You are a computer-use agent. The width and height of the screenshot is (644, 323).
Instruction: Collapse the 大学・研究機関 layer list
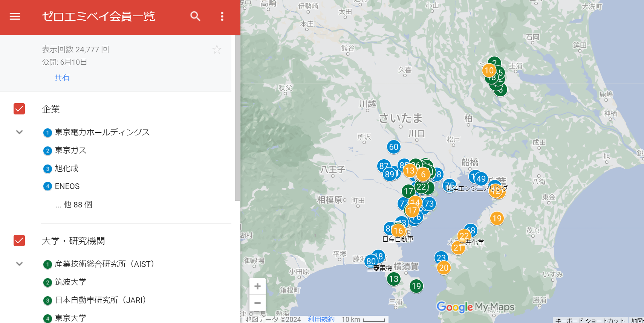20,264
